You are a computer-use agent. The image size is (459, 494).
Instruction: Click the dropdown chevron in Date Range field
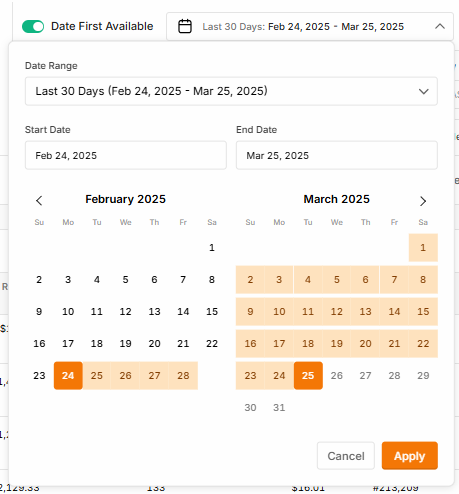(x=424, y=91)
